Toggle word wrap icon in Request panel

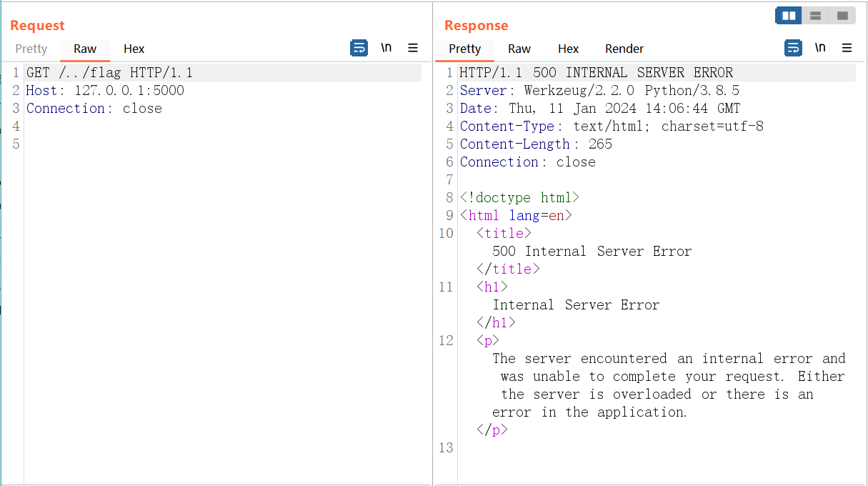[x=359, y=48]
